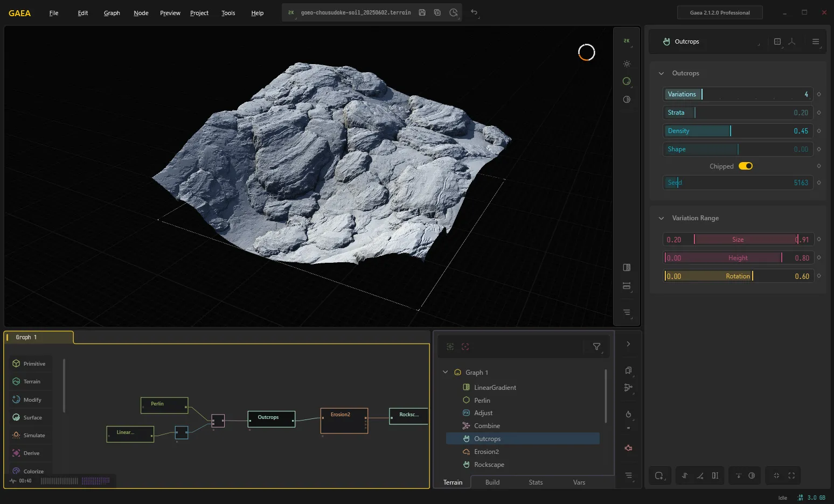This screenshot has width=834, height=504.
Task: Open the 2K resolution selector in viewport
Action: [627, 41]
